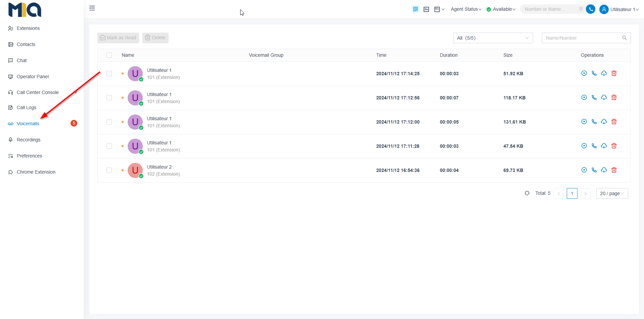Open Chat from the sidebar
644x319 pixels.
22,60
